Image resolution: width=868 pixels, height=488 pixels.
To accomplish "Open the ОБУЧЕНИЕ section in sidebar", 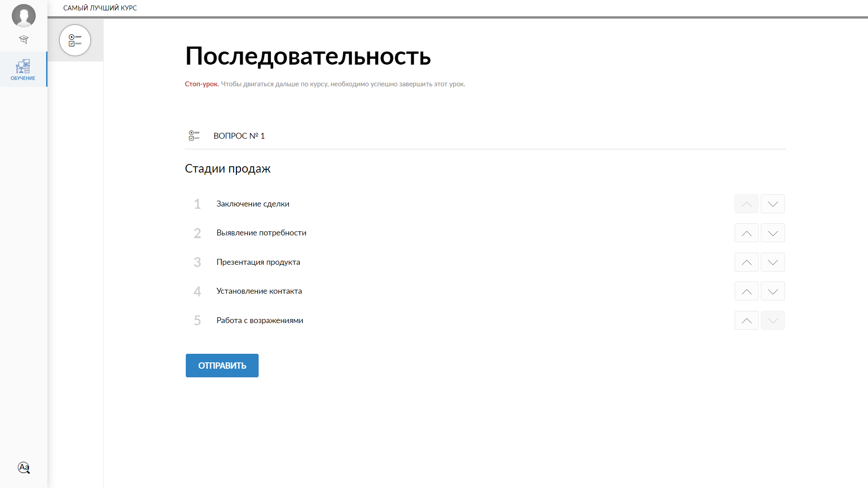I will coord(23,69).
